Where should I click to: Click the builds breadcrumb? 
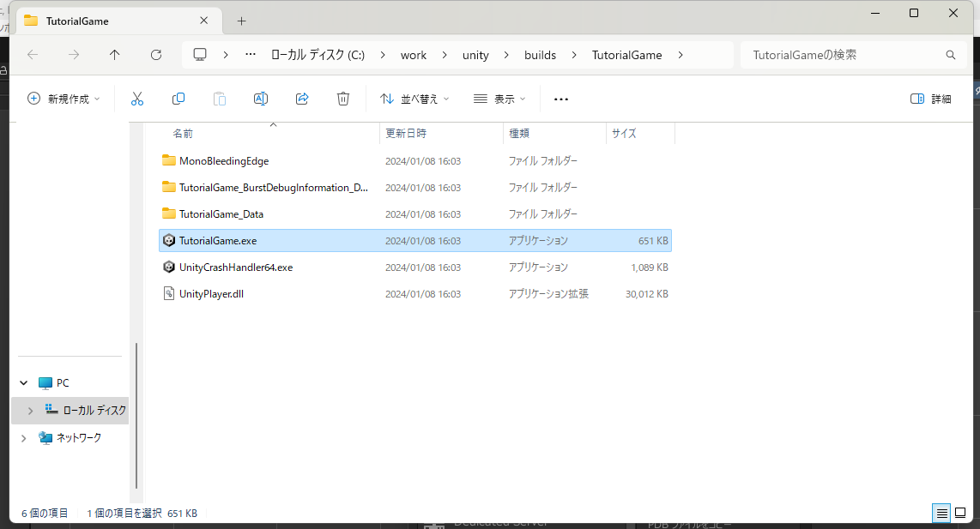coord(540,55)
